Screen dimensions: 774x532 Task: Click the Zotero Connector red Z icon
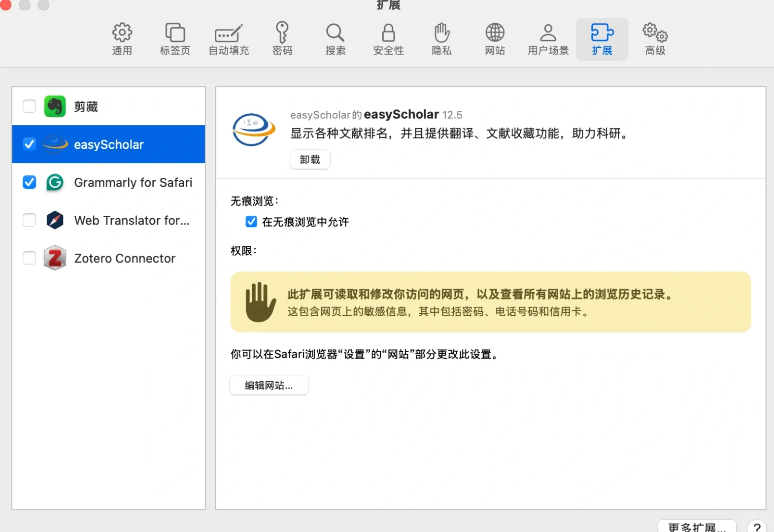coord(55,258)
